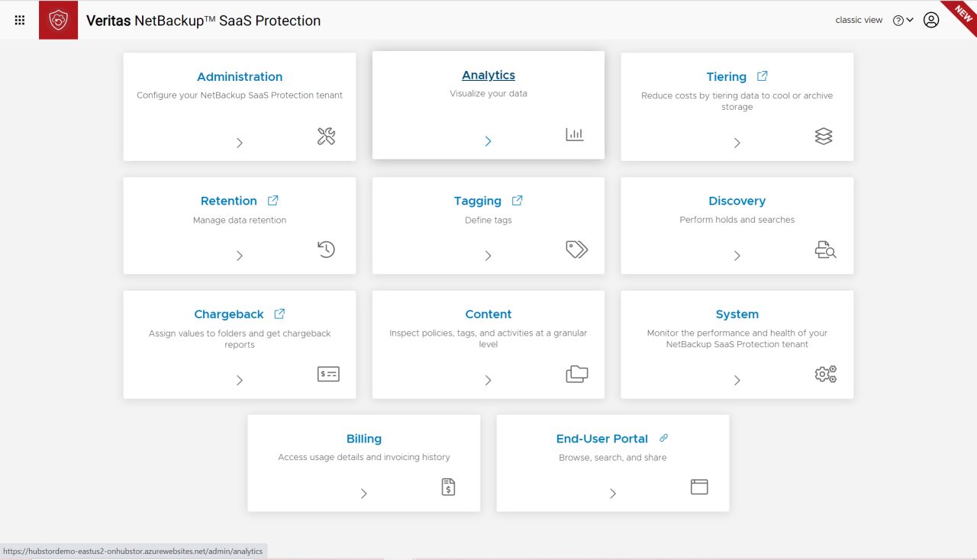This screenshot has height=560, width=977.
Task: Click the Analytics bar chart icon
Action: click(x=575, y=135)
